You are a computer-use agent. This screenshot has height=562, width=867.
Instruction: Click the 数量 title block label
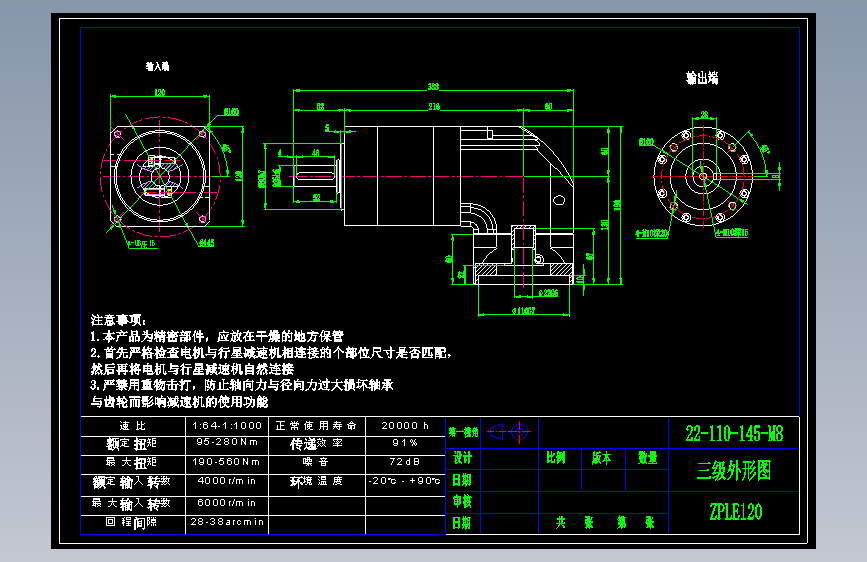click(647, 458)
